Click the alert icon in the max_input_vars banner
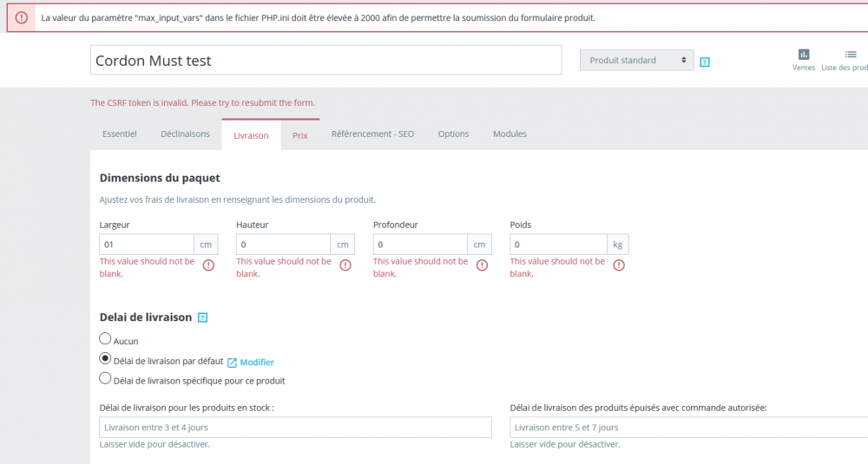 point(21,17)
